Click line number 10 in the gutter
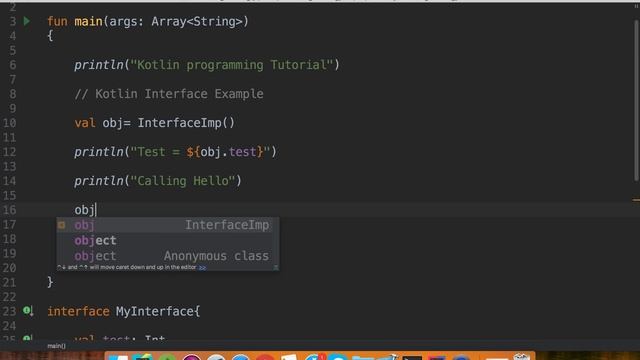The image size is (640, 360). click(x=9, y=123)
